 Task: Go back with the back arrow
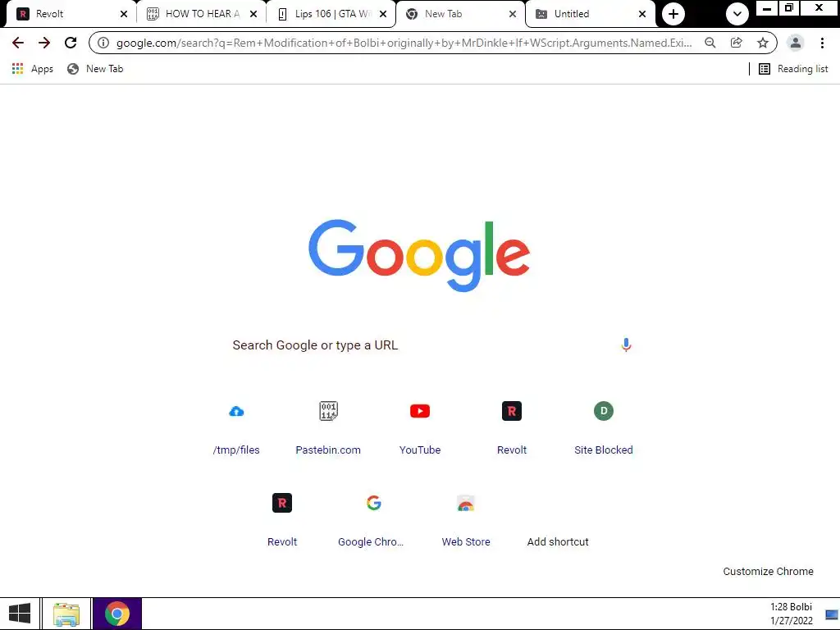click(x=18, y=43)
